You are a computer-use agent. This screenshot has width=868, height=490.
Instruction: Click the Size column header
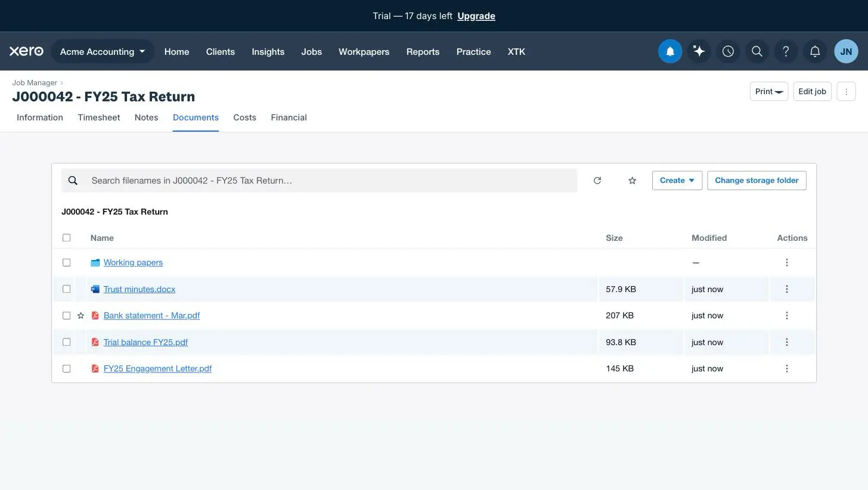614,238
